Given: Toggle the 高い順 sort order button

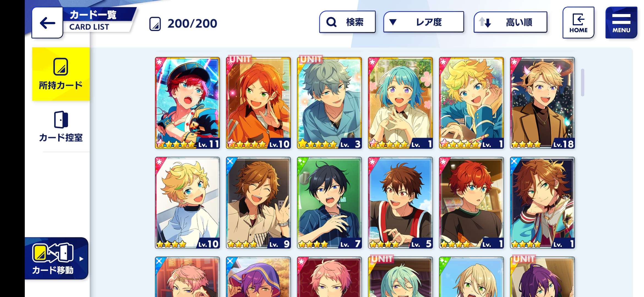Looking at the screenshot, I should 510,22.
